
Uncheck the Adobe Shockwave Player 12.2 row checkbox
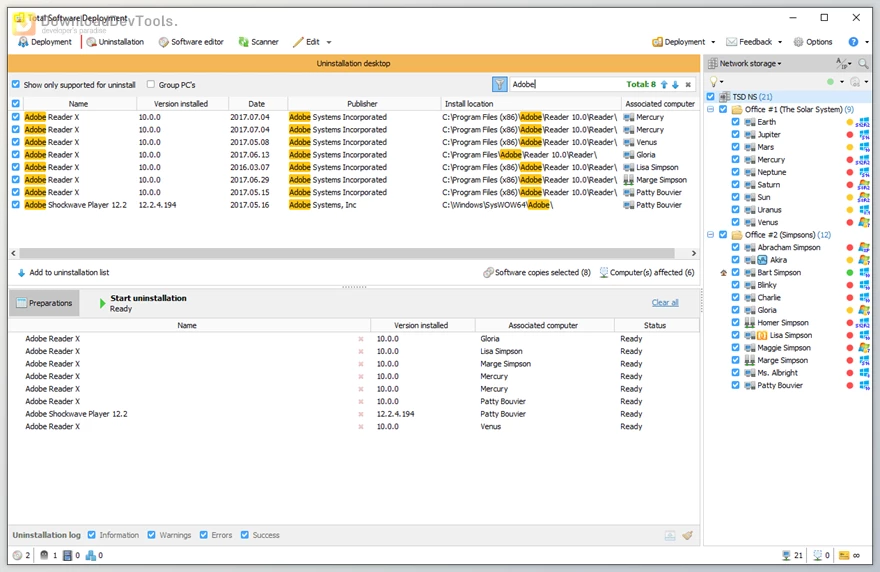point(16,205)
